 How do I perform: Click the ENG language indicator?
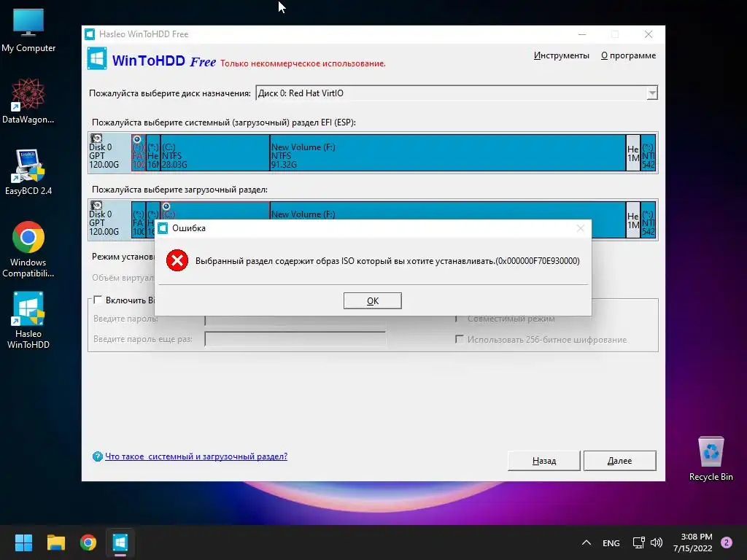[x=611, y=542]
